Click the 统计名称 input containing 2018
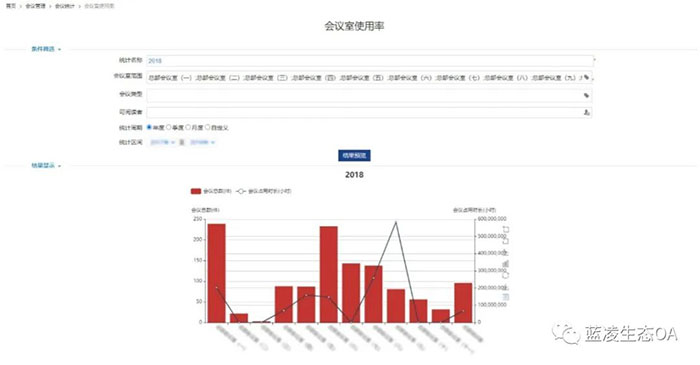Viewport: 700px width, 365px height. (x=370, y=61)
